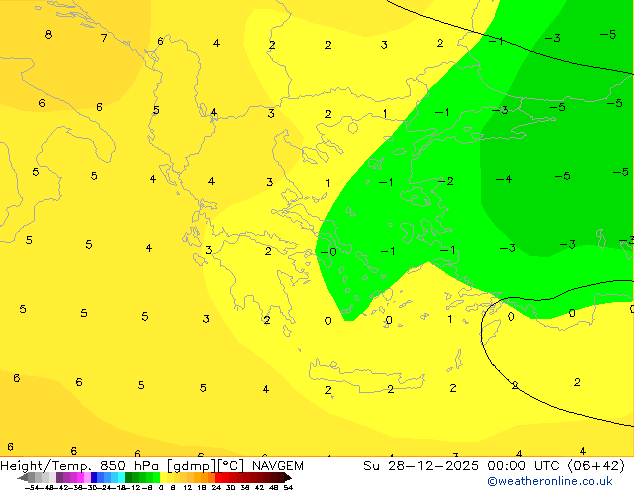This screenshot has height=490, width=634.
Task: Click the weatheronline.co.uk copyright link
Action: 550,481
